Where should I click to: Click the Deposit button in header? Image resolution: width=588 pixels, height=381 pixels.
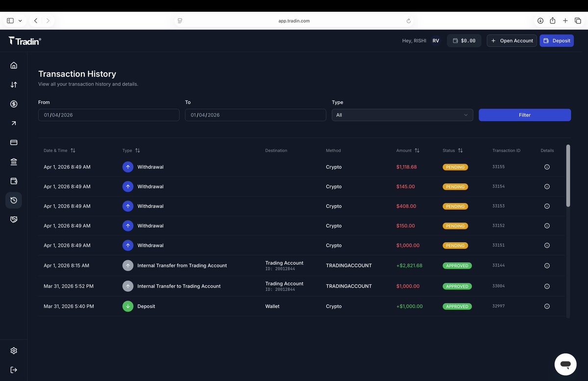point(557,41)
